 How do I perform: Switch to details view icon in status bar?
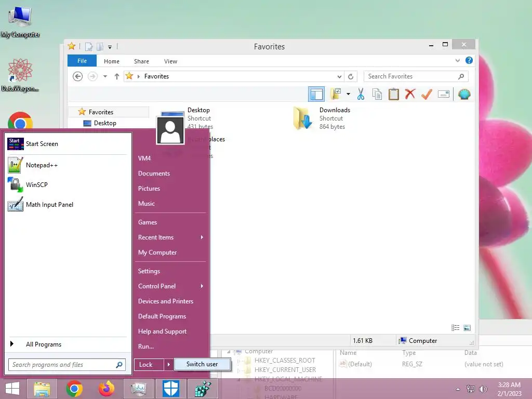(x=455, y=327)
